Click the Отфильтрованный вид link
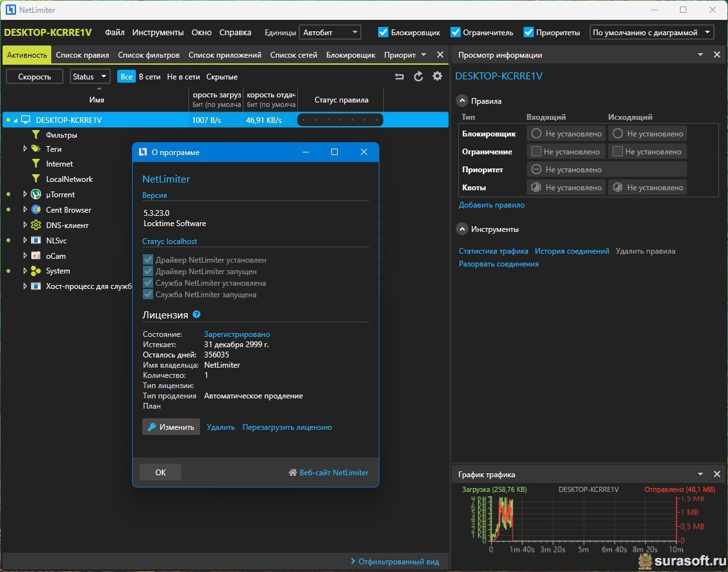 click(399, 562)
